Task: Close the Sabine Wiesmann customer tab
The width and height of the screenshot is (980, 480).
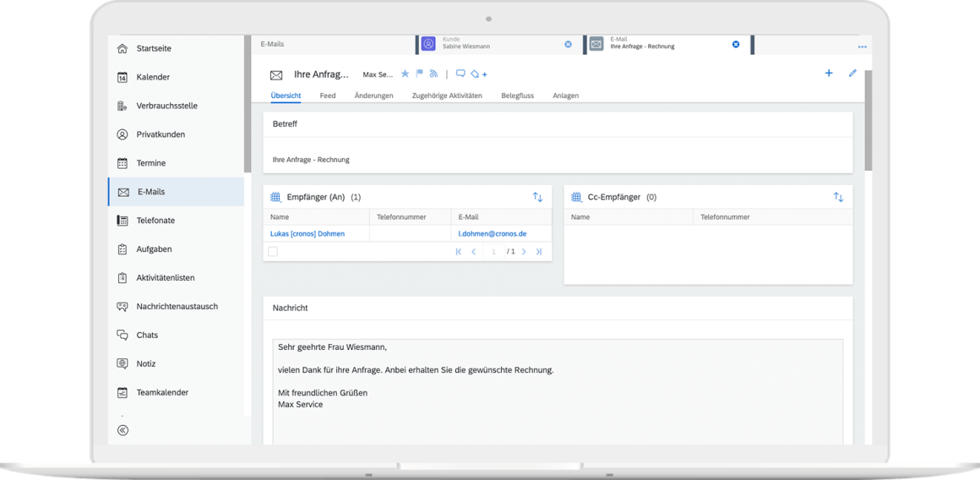Action: pos(568,44)
